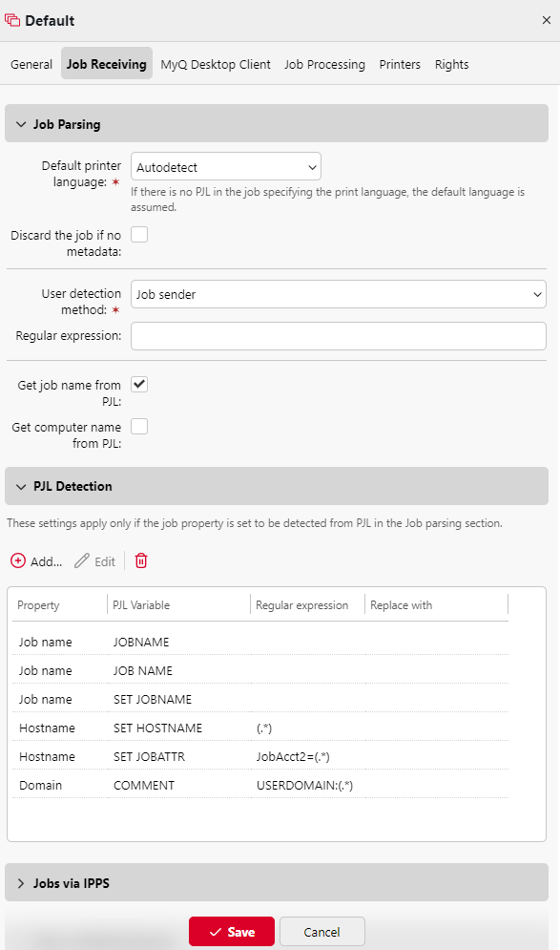Edit the selected PJL variable
This screenshot has width=560, height=950.
94,561
